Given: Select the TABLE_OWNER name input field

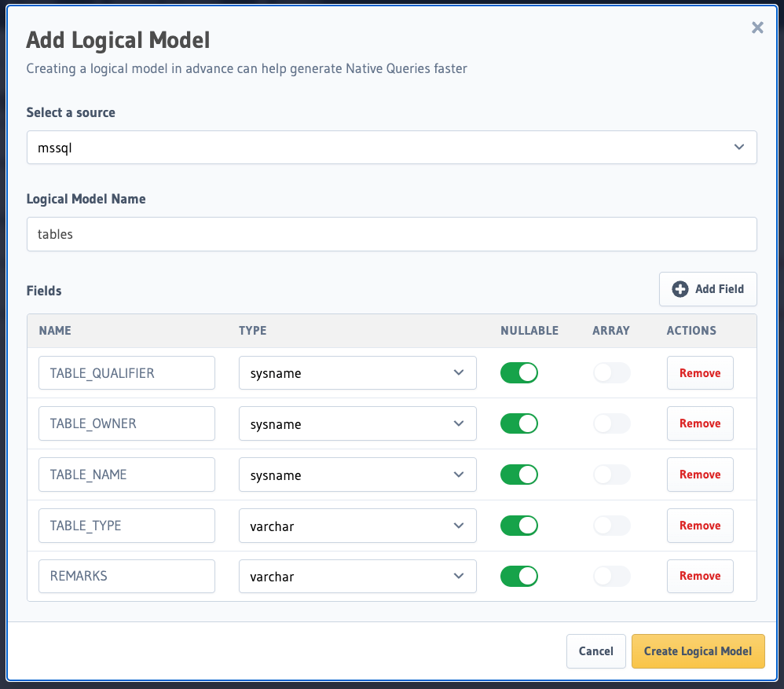Looking at the screenshot, I should [126, 423].
